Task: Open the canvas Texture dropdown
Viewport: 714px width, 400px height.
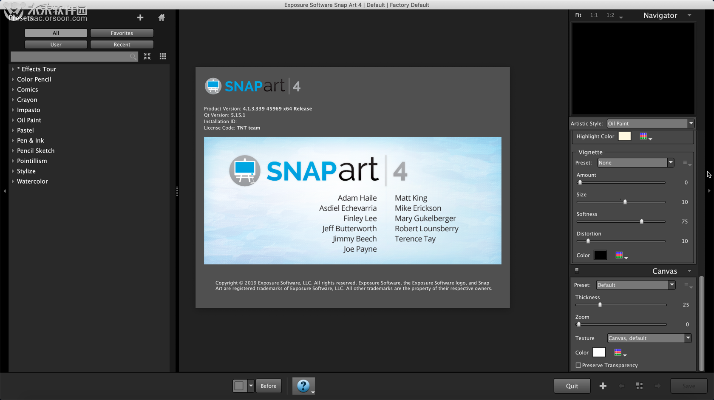Action: (648, 338)
